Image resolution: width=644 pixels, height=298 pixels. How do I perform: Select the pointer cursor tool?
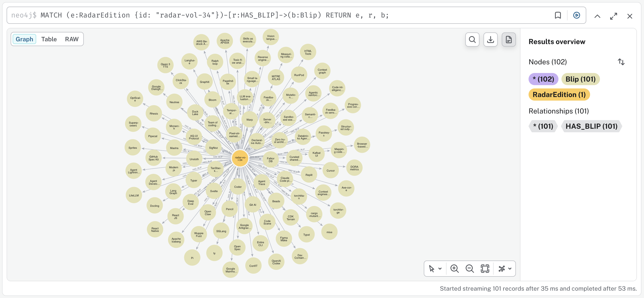[x=432, y=269]
